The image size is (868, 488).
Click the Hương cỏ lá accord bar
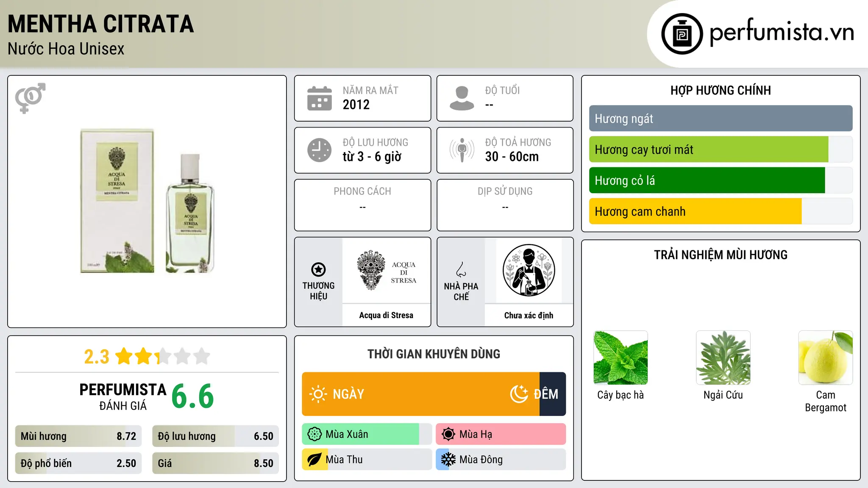[721, 180]
